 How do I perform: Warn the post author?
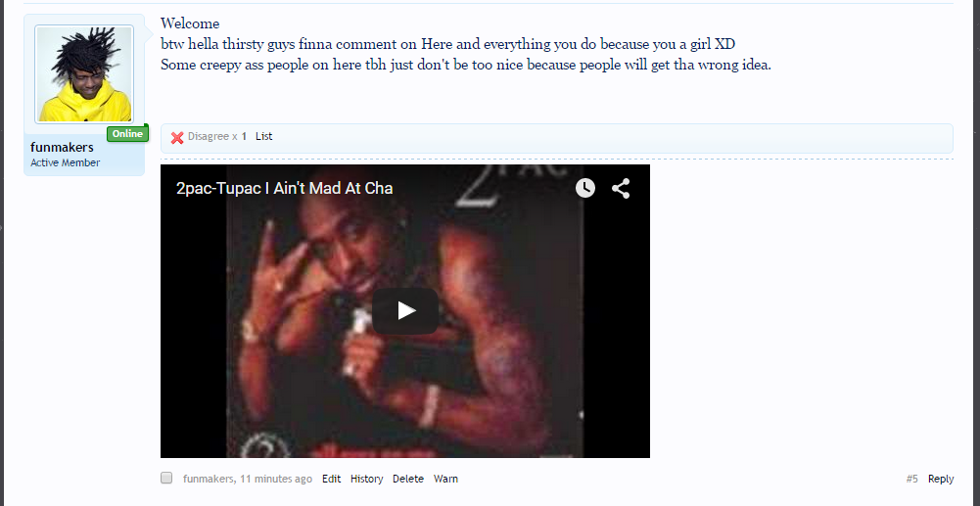(x=445, y=480)
